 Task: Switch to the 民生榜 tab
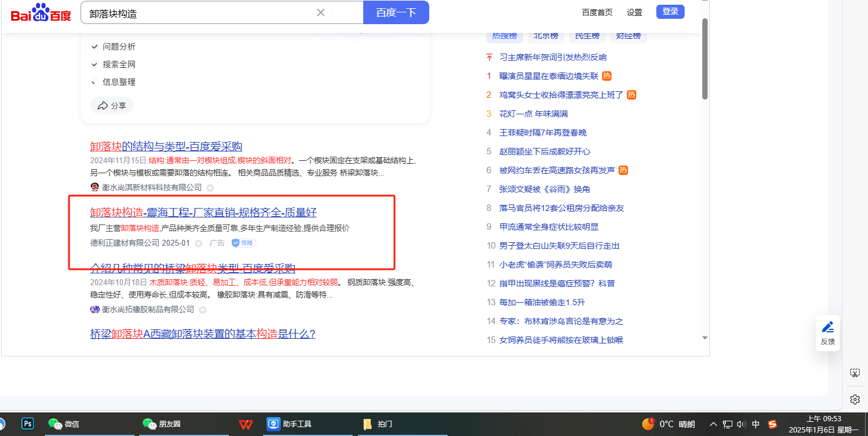pos(587,36)
